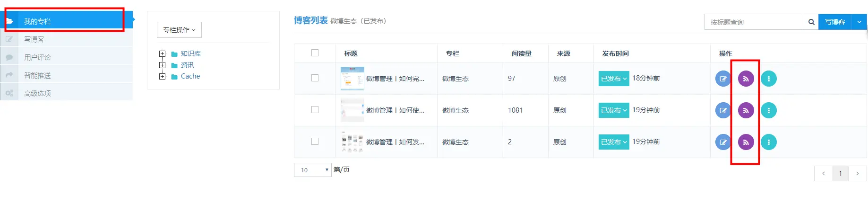This screenshot has width=868, height=213.
Task: Click the edit icon for the 97-views post
Action: tap(723, 79)
